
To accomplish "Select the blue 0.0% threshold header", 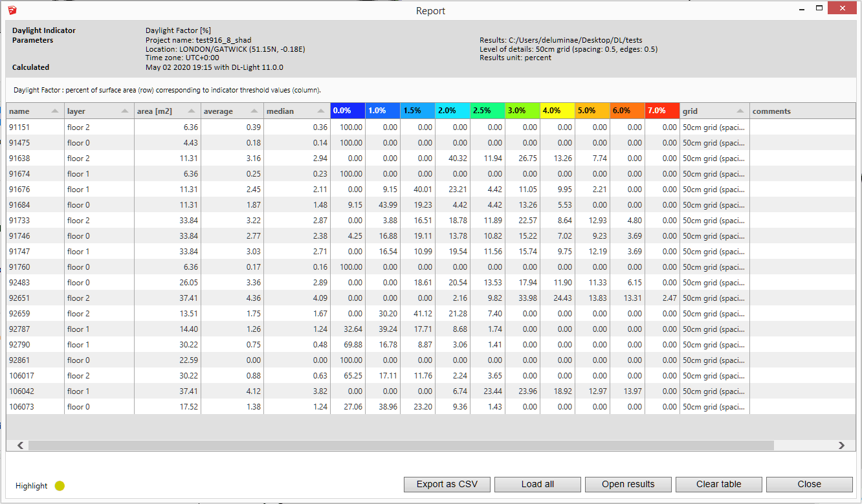I will [348, 111].
